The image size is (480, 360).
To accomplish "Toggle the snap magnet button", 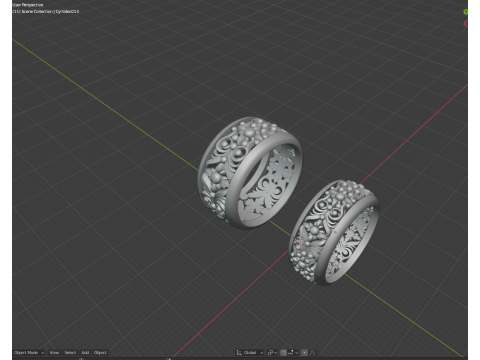I will tap(283, 352).
